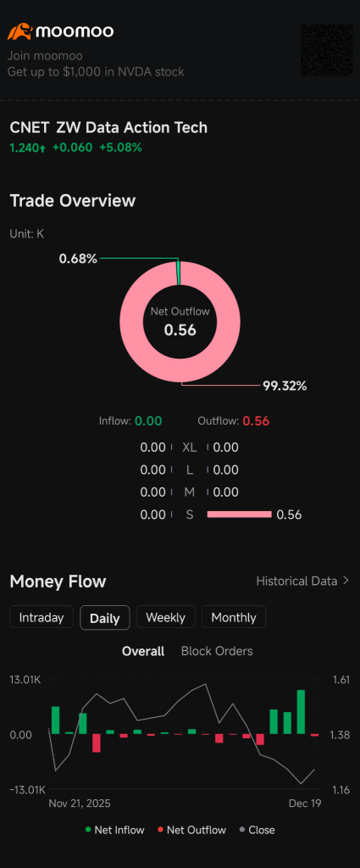
Task: Click the Net Outflow donut center
Action: click(x=180, y=322)
